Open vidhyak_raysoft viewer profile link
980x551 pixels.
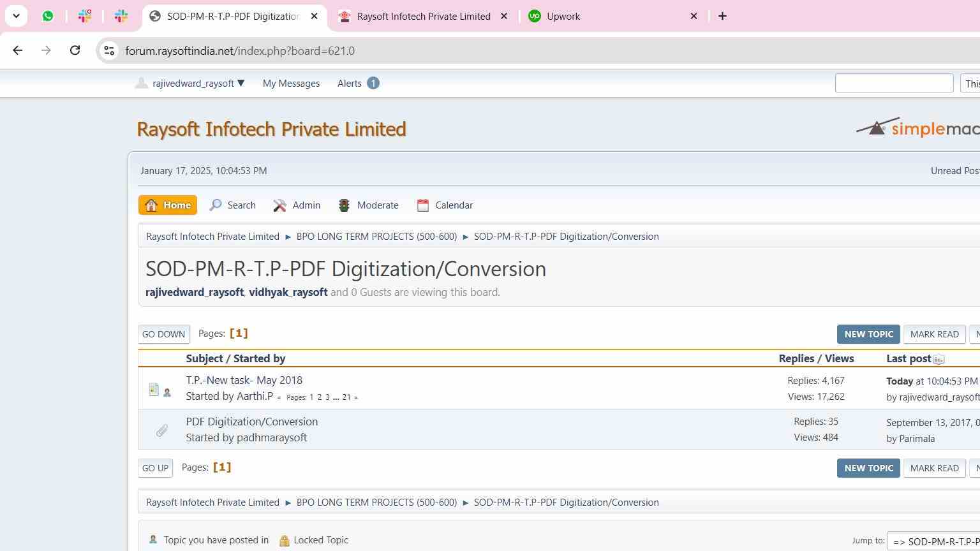pos(288,292)
